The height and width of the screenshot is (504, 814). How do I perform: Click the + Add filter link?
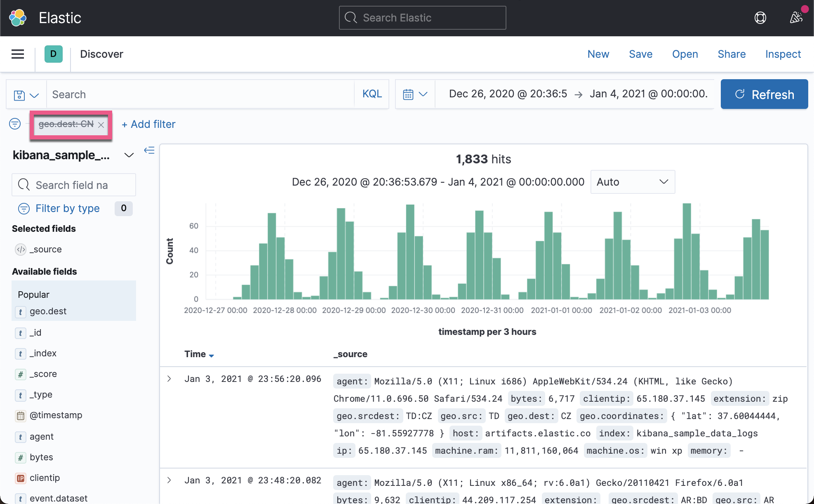click(x=148, y=124)
